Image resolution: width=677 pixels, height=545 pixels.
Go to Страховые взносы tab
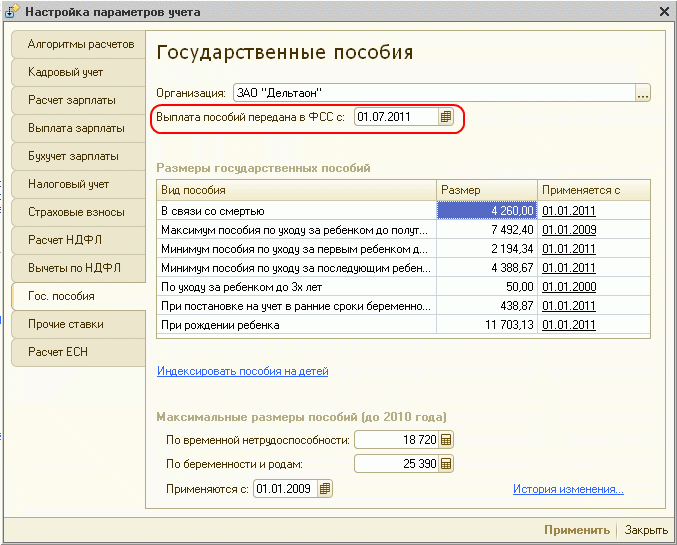(75, 212)
